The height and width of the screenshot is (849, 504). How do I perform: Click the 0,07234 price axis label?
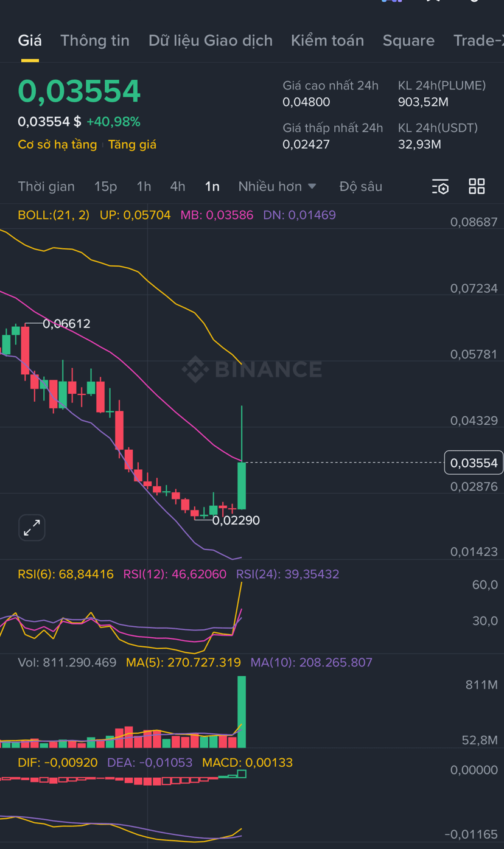pos(474,288)
